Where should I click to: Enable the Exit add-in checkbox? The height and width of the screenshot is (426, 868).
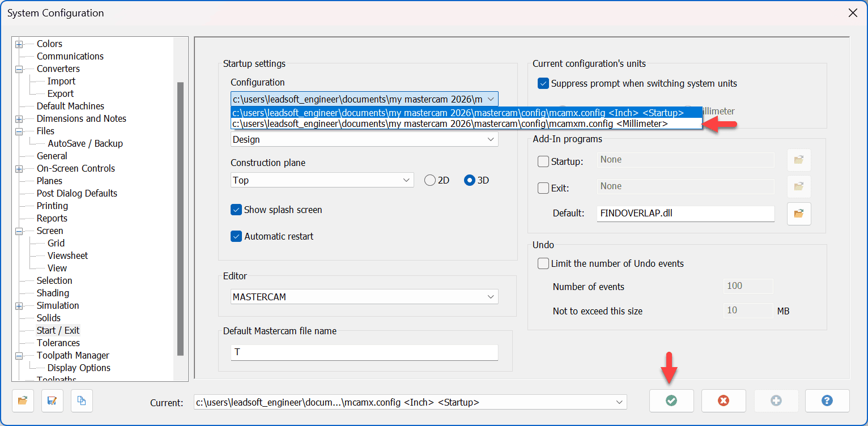pyautogui.click(x=543, y=188)
